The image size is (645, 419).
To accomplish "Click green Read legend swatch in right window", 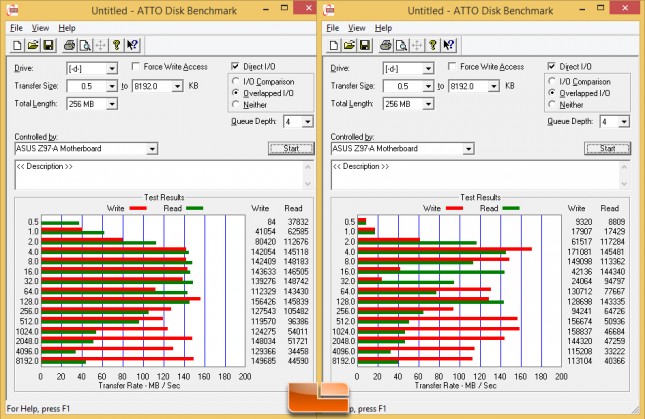I will click(511, 208).
